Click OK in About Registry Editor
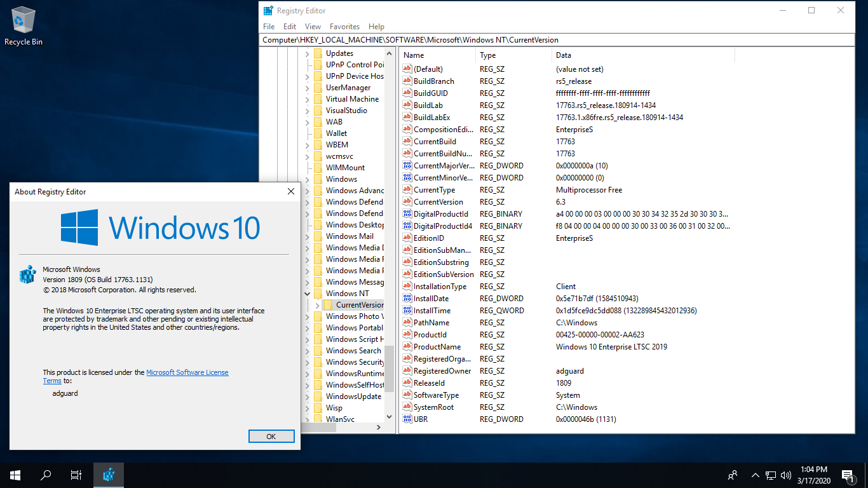The width and height of the screenshot is (868, 488). click(271, 437)
